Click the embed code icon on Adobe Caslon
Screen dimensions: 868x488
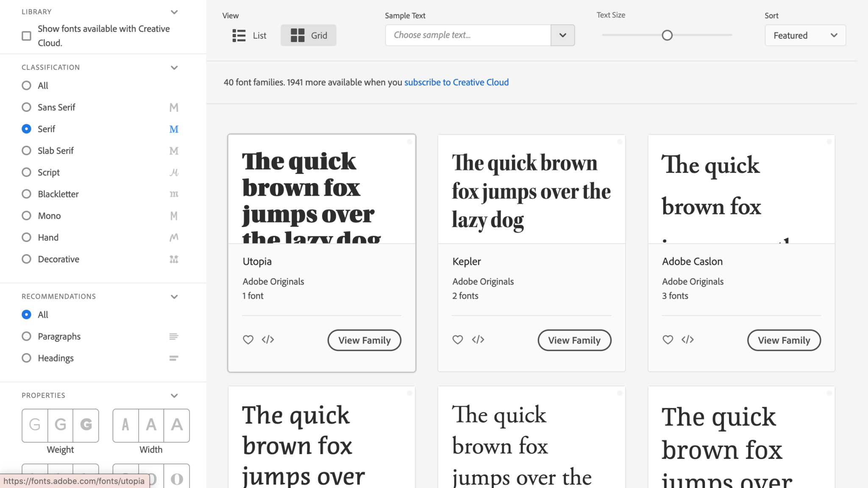(687, 339)
